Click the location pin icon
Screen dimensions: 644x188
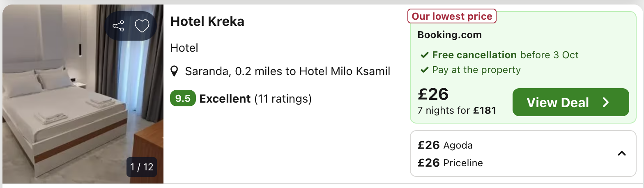click(x=175, y=71)
